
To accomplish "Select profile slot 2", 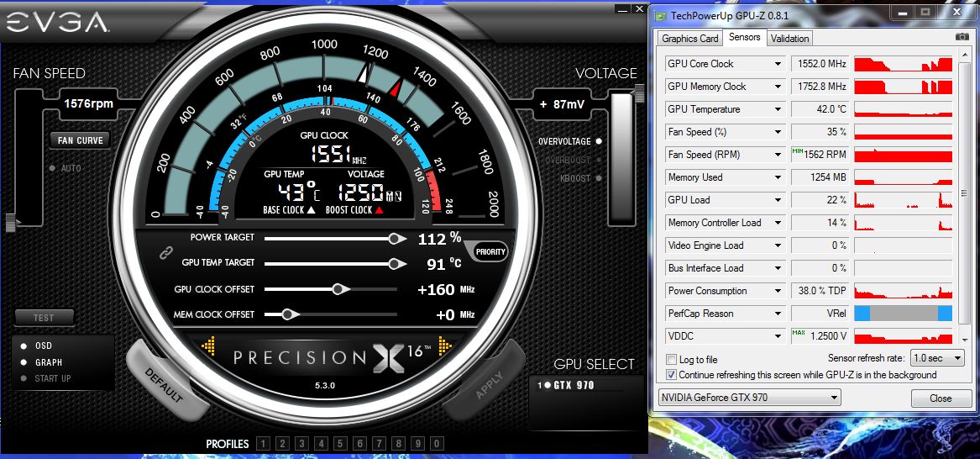I will pos(282,444).
